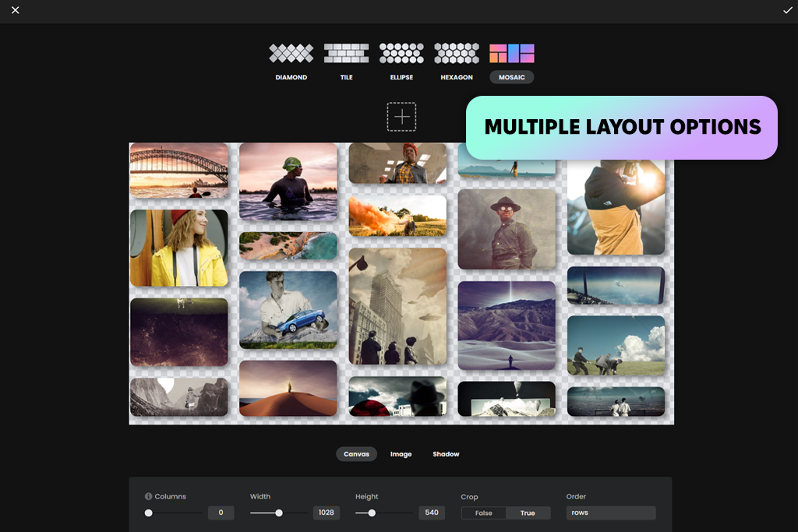Select the woman in yellow raincoat photo
798x532 pixels.
179,248
